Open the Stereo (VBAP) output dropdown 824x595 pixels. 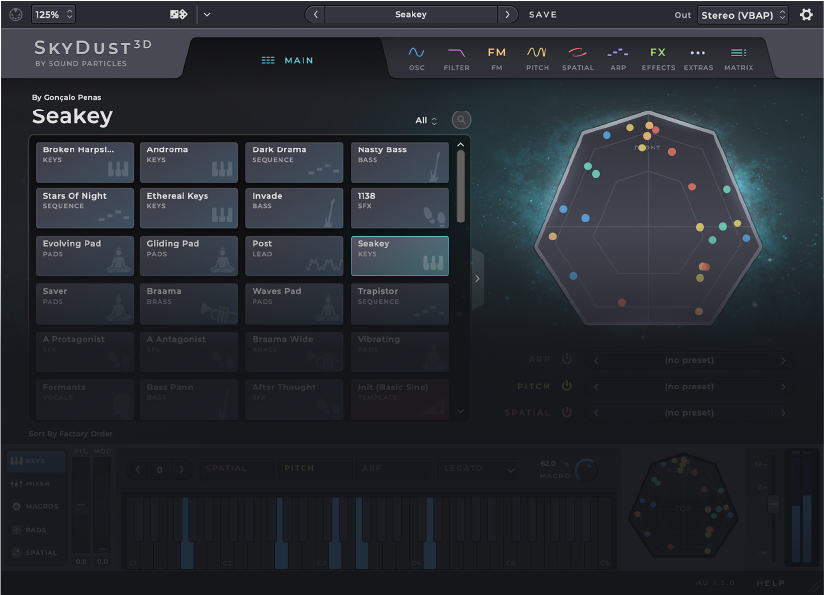pyautogui.click(x=743, y=15)
